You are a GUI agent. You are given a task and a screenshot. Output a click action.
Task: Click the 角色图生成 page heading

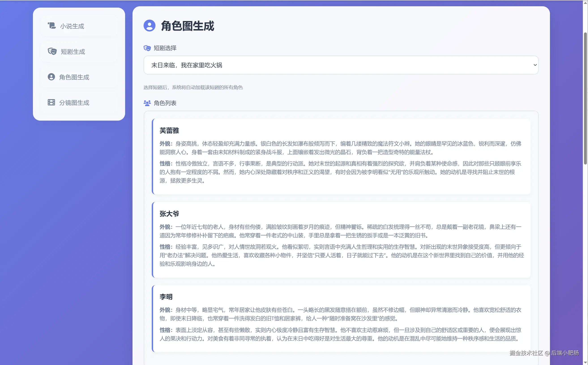tap(187, 26)
